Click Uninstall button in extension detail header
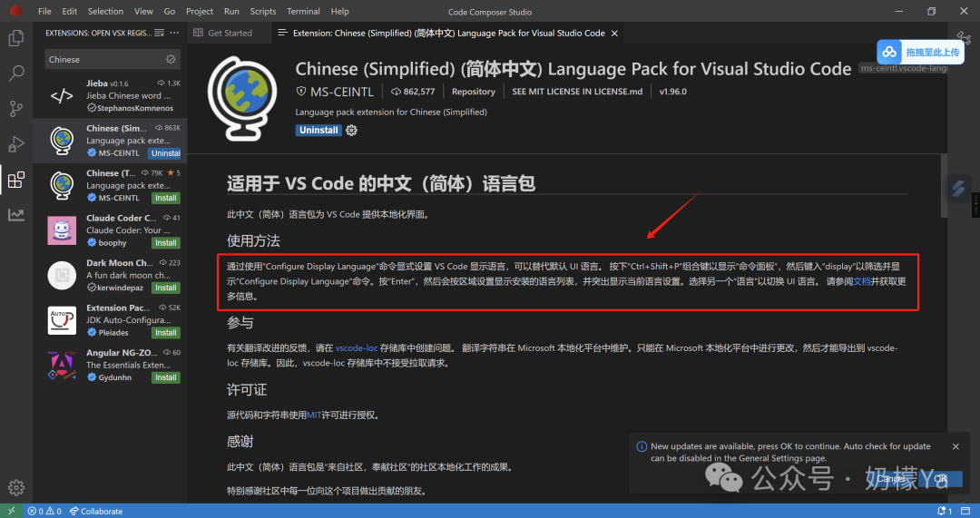The height and width of the screenshot is (518, 980). coord(318,130)
